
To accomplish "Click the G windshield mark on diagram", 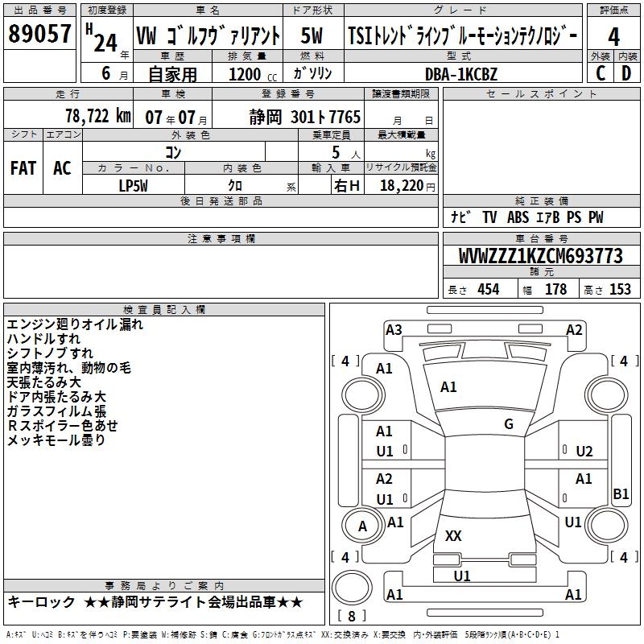I will 508,424.
